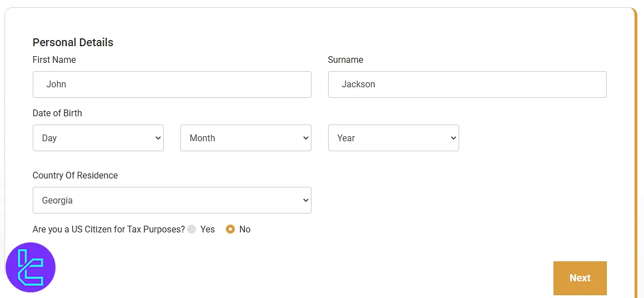Open the Year dropdown
This screenshot has width=644, height=298.
coord(394,138)
